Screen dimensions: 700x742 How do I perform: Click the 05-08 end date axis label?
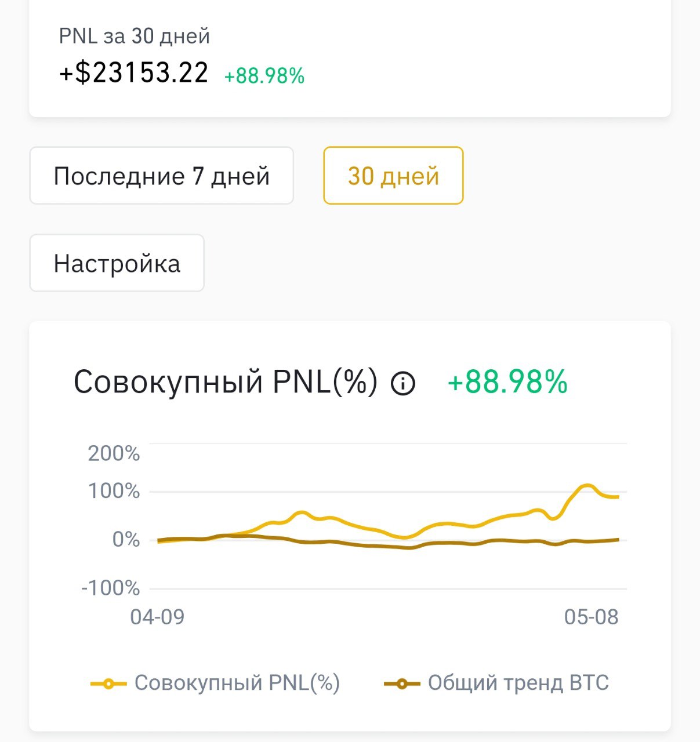coord(591,617)
